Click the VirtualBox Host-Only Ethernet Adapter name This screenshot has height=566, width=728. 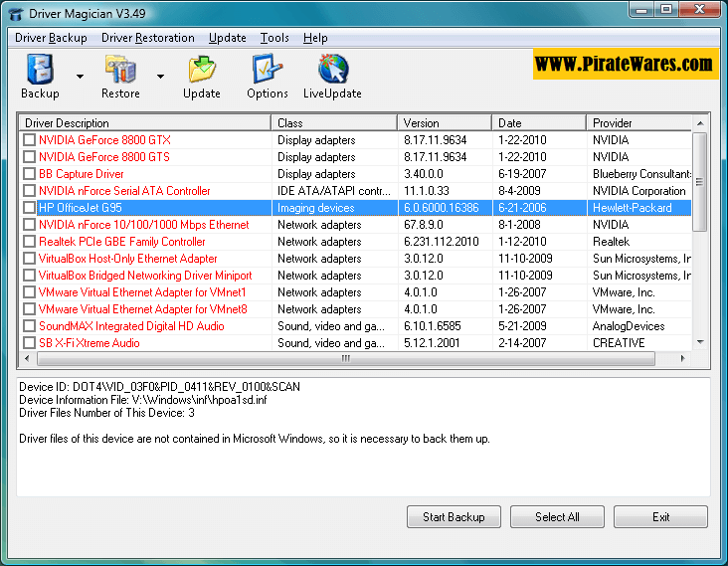tap(127, 259)
